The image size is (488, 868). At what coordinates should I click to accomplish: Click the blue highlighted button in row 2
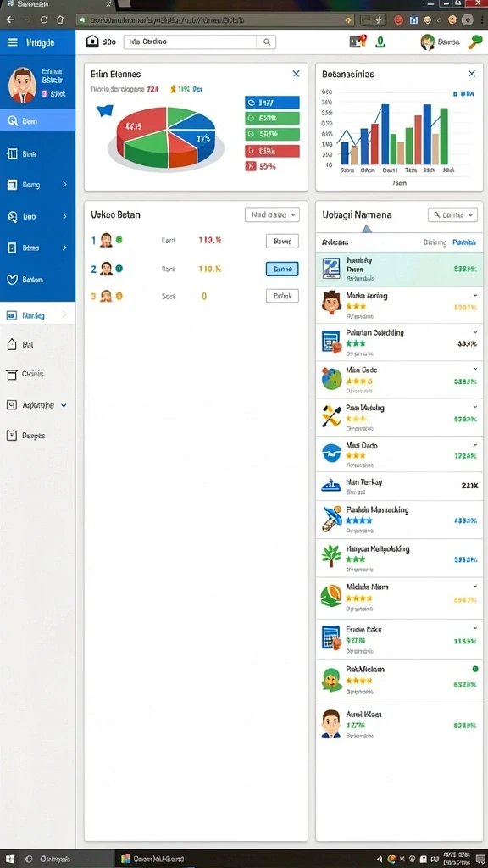pyautogui.click(x=282, y=269)
